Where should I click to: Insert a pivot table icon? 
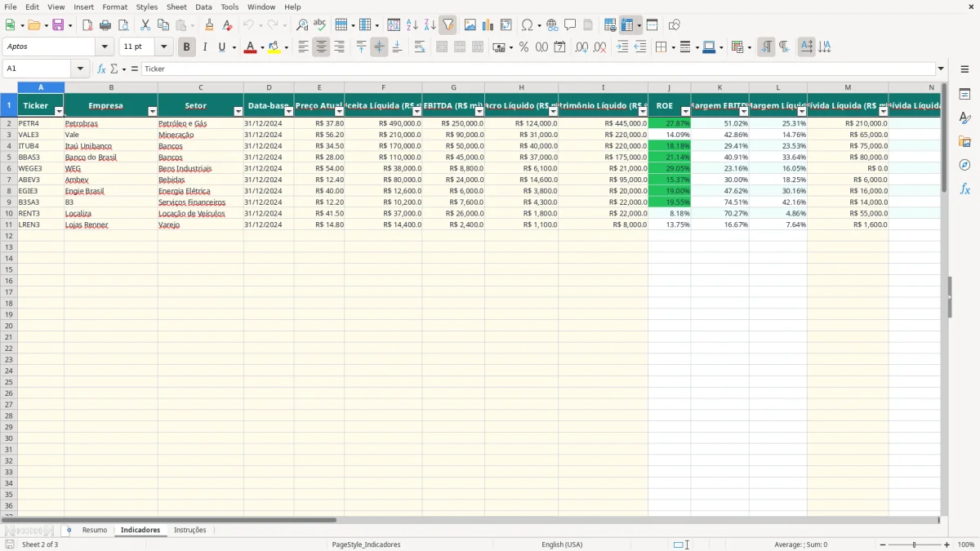tap(506, 25)
